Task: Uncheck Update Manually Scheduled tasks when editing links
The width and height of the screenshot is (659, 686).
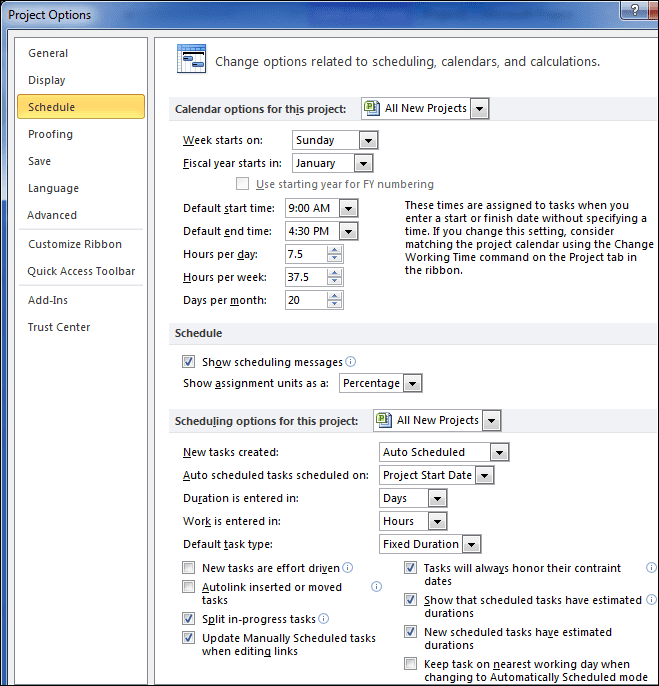Action: (189, 638)
